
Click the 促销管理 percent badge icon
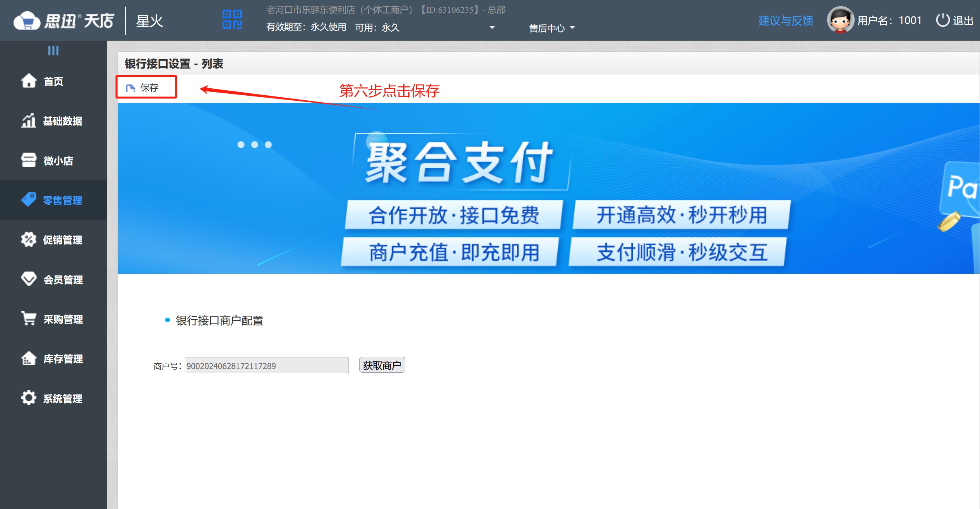tap(29, 239)
